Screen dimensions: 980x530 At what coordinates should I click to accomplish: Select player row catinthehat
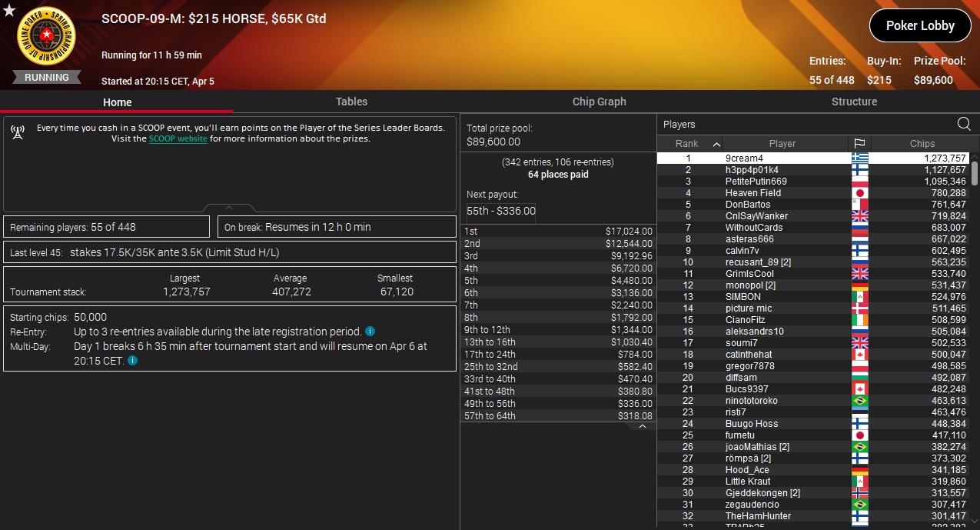point(813,355)
